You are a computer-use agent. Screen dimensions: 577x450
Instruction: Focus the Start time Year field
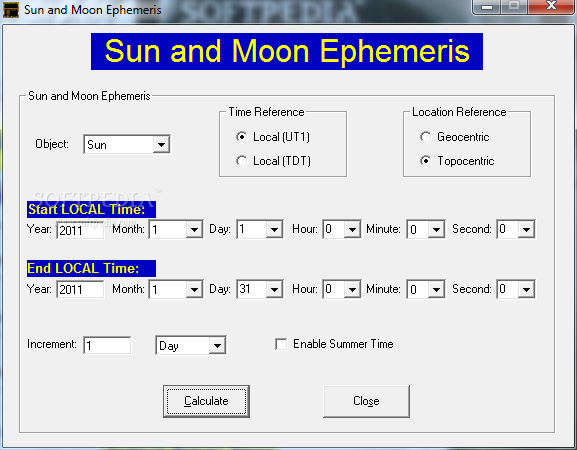80,230
